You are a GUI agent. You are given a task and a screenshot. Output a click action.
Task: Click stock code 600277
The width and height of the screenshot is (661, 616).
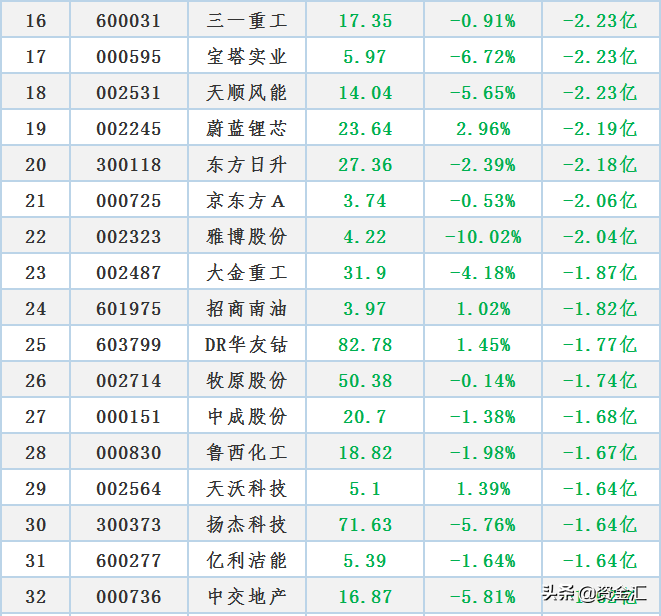point(129,561)
